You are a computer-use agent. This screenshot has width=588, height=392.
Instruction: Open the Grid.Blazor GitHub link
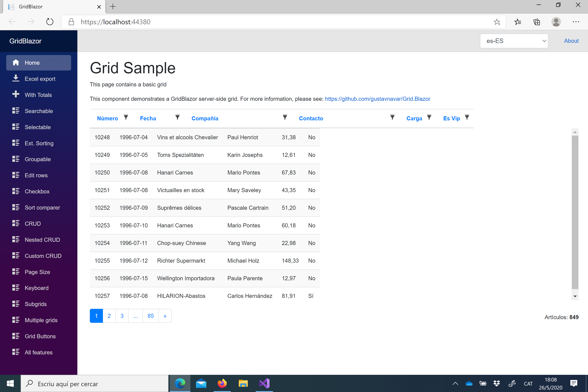378,99
